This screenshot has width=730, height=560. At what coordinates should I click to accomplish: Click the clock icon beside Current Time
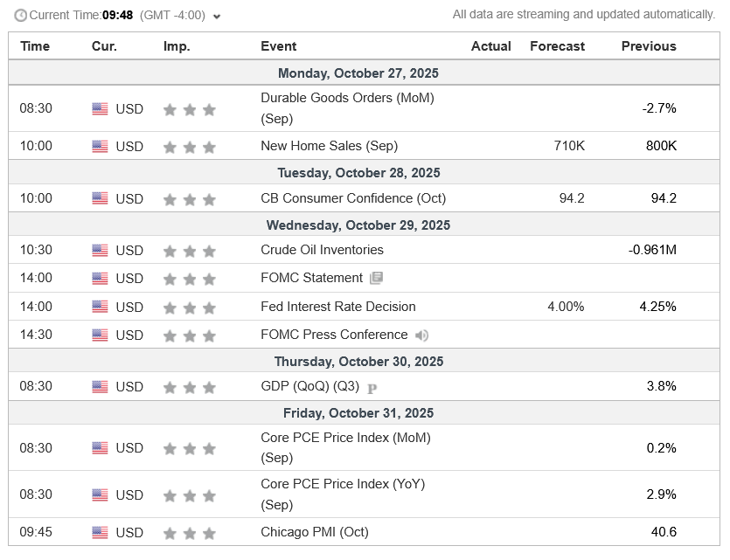point(20,16)
